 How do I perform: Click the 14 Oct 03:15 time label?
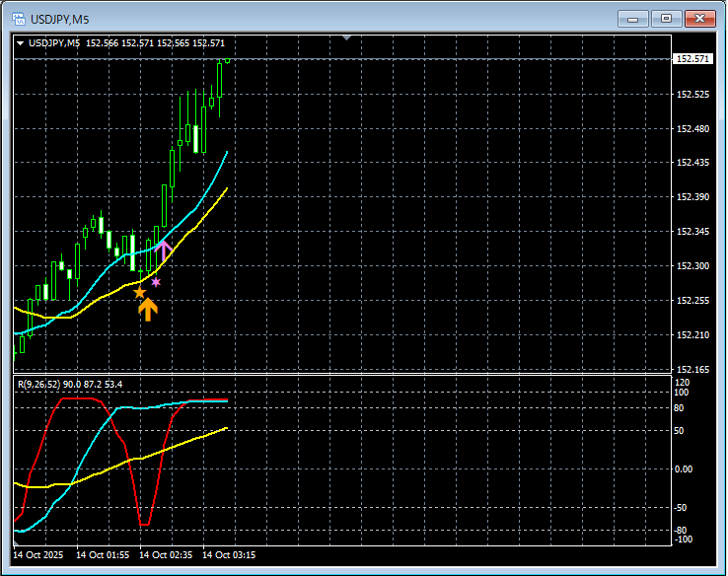coord(229,555)
